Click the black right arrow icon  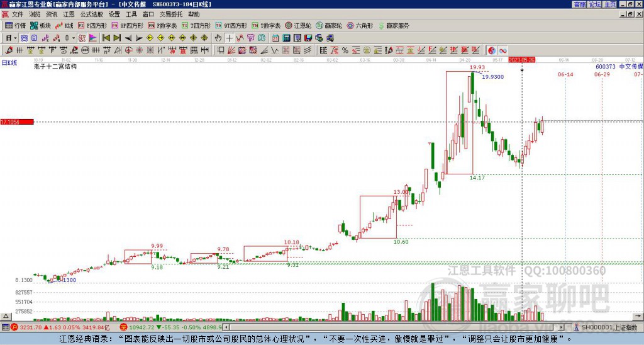[x=139, y=38]
